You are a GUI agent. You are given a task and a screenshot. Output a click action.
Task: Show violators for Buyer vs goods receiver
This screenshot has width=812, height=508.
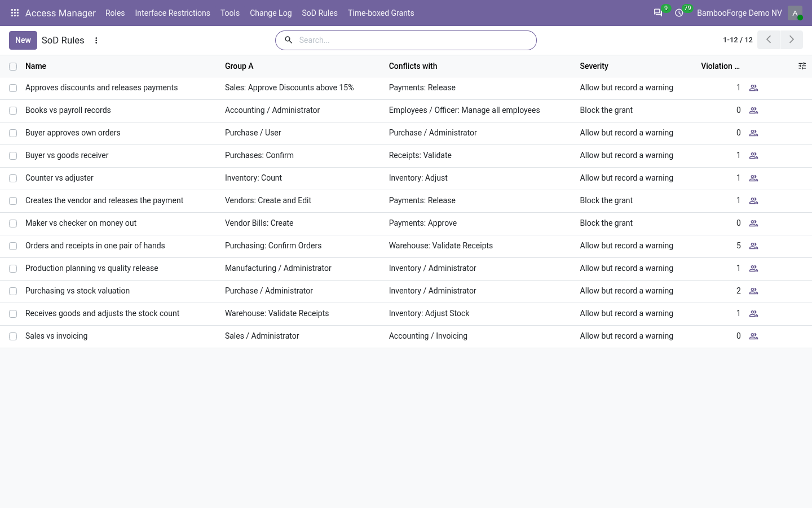pyautogui.click(x=753, y=156)
